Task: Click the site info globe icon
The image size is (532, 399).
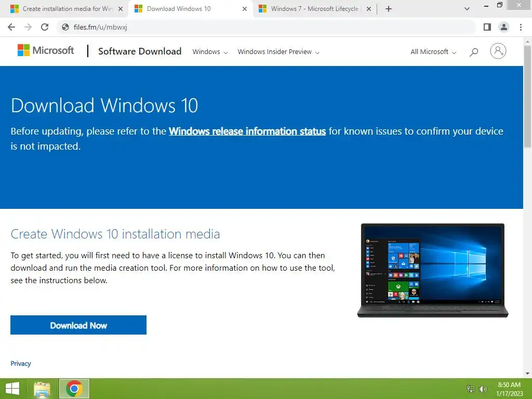Action: (65, 27)
